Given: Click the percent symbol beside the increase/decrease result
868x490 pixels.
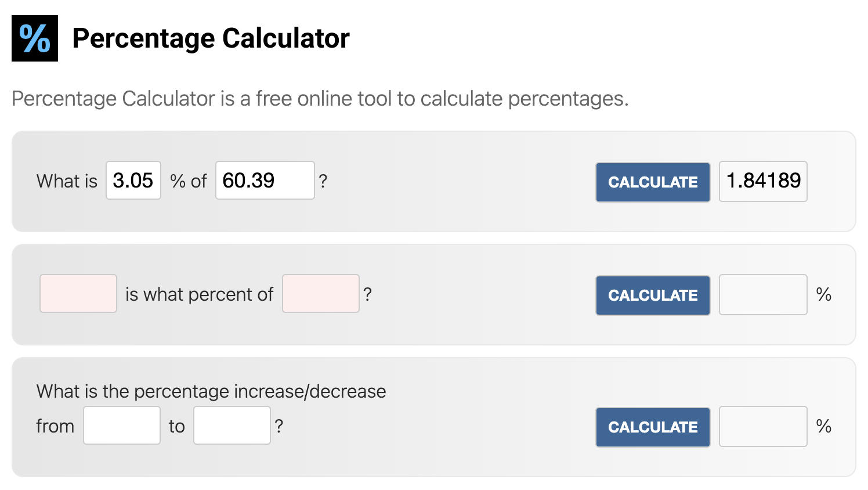Looking at the screenshot, I should pyautogui.click(x=824, y=427).
